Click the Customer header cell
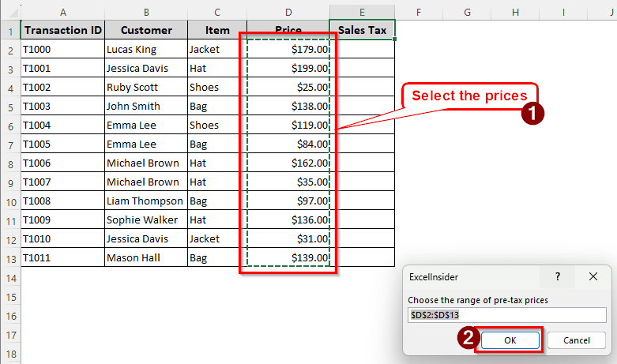 [146, 30]
